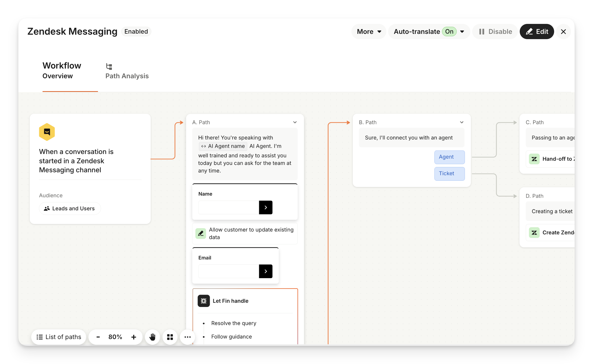Zoom in with the plus button

pos(134,337)
